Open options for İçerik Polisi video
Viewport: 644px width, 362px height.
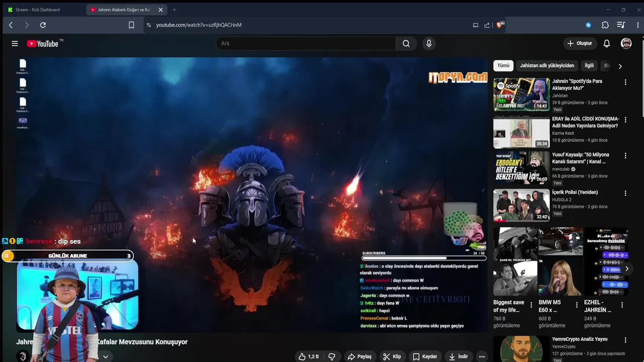[x=625, y=193]
